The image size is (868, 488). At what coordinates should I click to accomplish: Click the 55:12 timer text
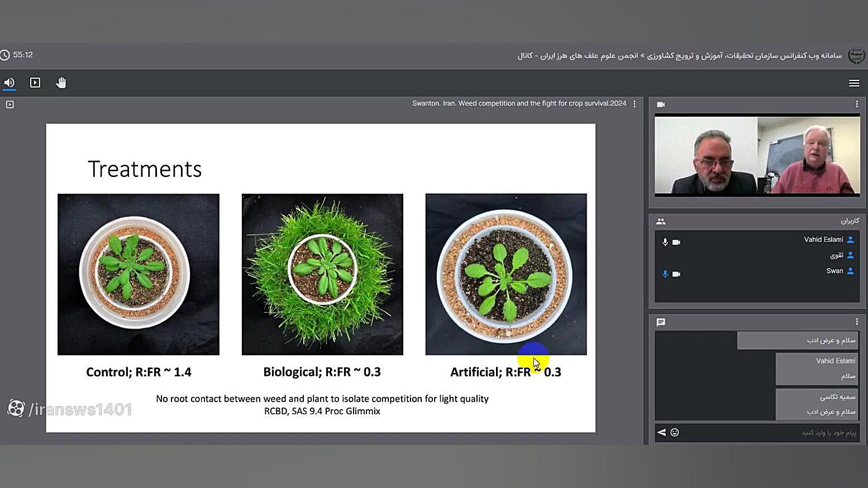(23, 55)
